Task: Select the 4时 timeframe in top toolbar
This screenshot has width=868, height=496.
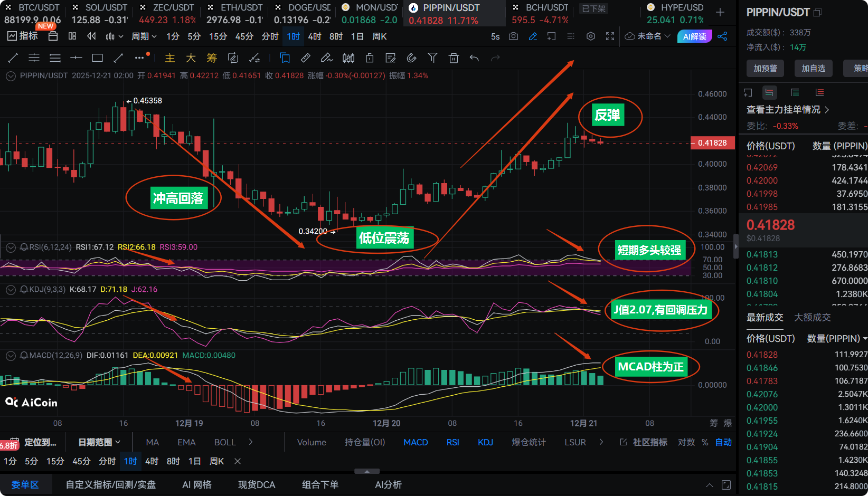Action: [315, 36]
